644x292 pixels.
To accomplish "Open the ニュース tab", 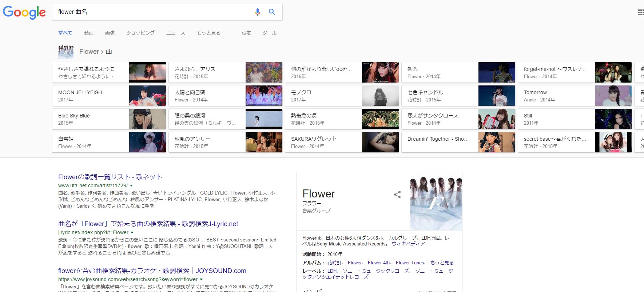I will 176,33.
